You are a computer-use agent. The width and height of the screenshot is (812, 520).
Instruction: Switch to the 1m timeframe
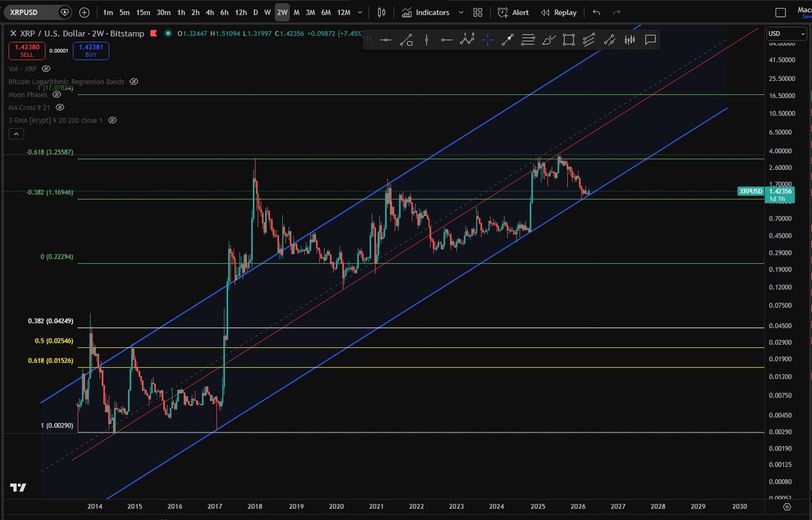click(108, 12)
